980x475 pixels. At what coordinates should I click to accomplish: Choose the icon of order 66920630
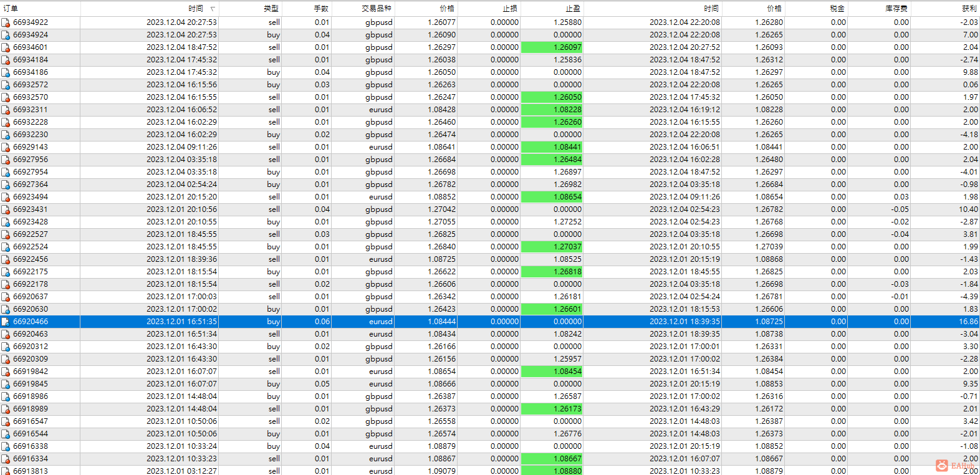click(6, 309)
